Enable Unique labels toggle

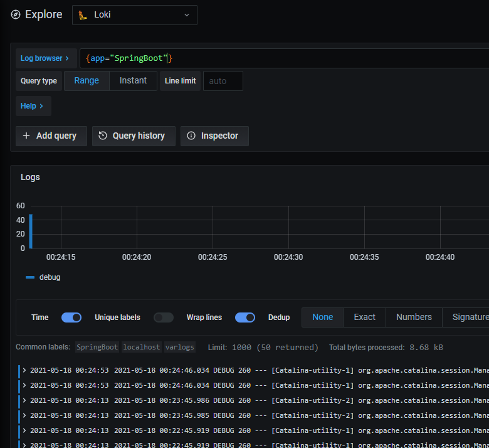click(x=164, y=317)
